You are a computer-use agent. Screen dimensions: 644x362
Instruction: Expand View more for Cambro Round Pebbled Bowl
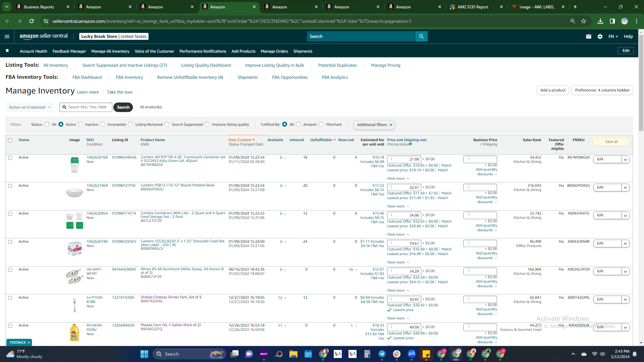point(398,206)
